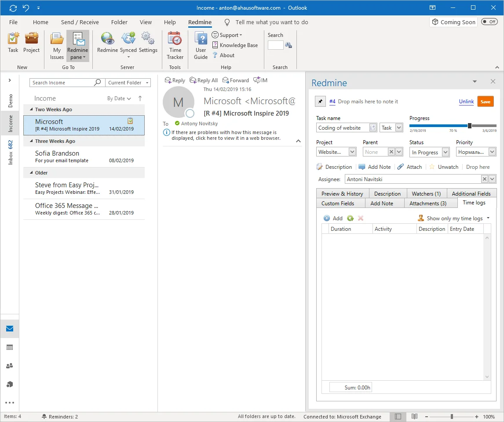Click zoom in plus on status bar

477,417
